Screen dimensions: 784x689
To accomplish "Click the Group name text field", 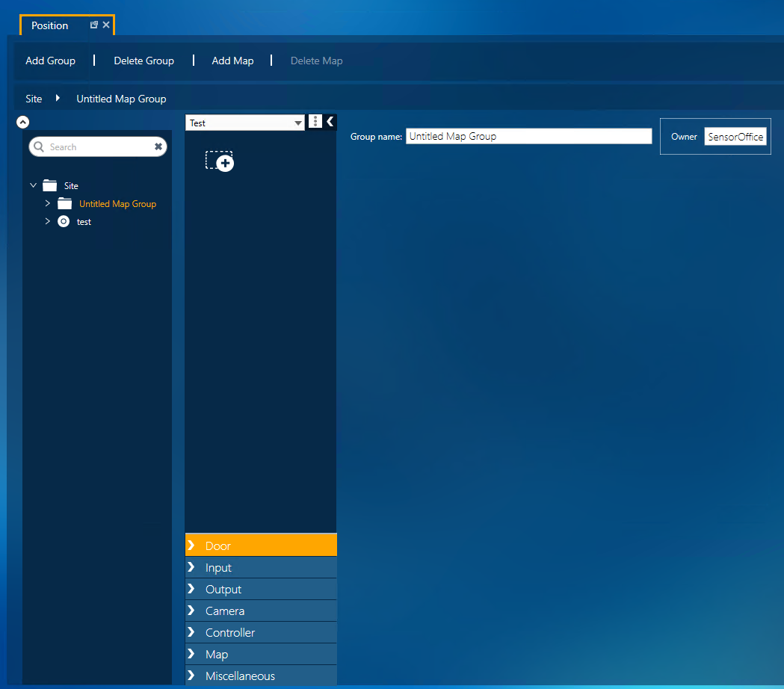I will pyautogui.click(x=528, y=136).
